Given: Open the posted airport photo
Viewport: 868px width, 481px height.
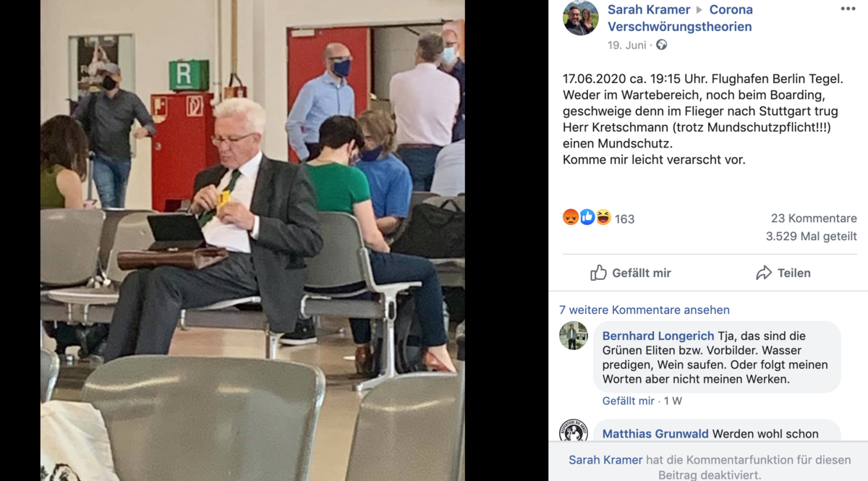Looking at the screenshot, I should click(252, 240).
